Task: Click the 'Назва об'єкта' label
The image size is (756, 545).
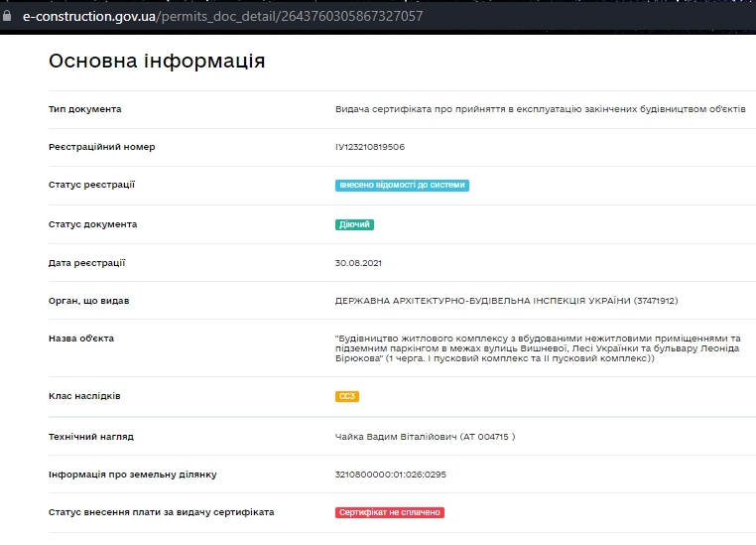Action: (81, 339)
